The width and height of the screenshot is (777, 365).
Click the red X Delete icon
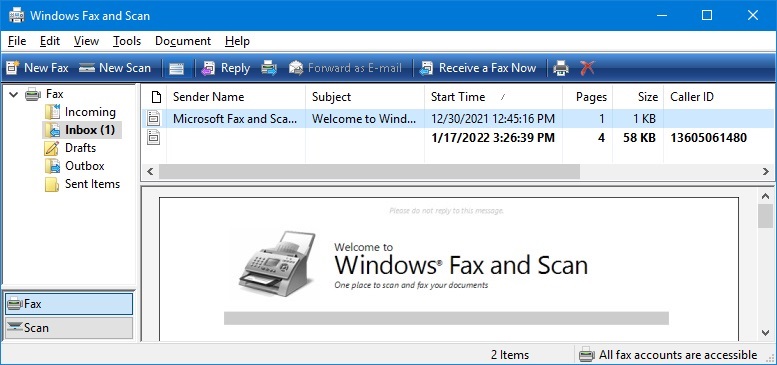[x=587, y=68]
